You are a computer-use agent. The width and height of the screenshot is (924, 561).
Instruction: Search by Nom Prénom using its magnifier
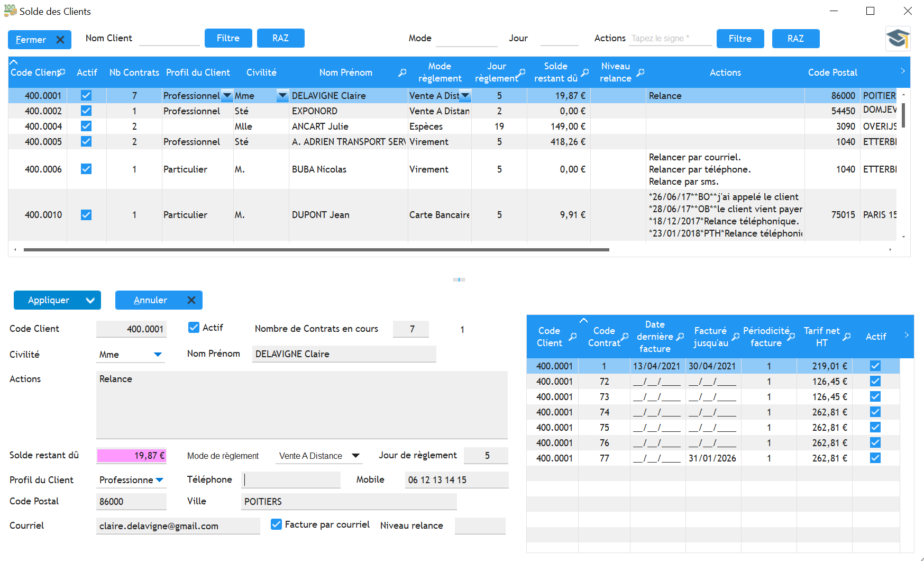pos(402,73)
